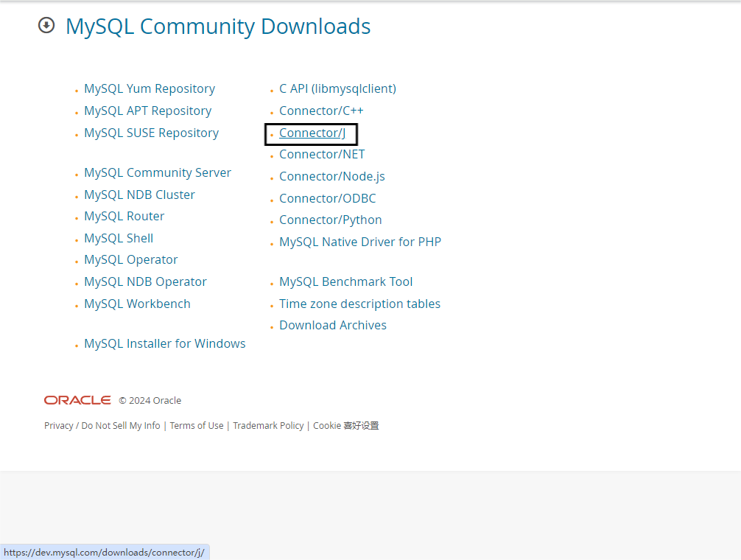741x560 pixels.
Task: Open Download Archives link
Action: click(333, 326)
